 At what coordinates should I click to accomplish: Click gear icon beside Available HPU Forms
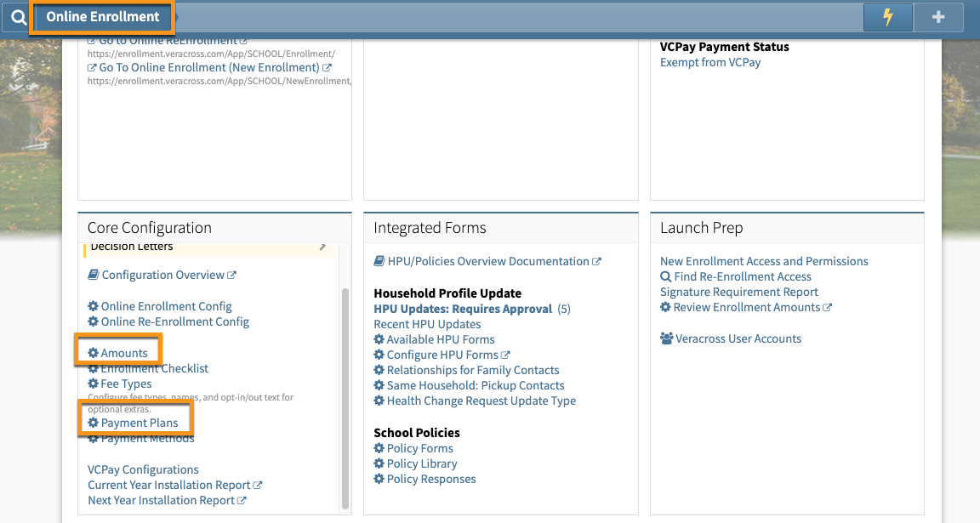[379, 338]
